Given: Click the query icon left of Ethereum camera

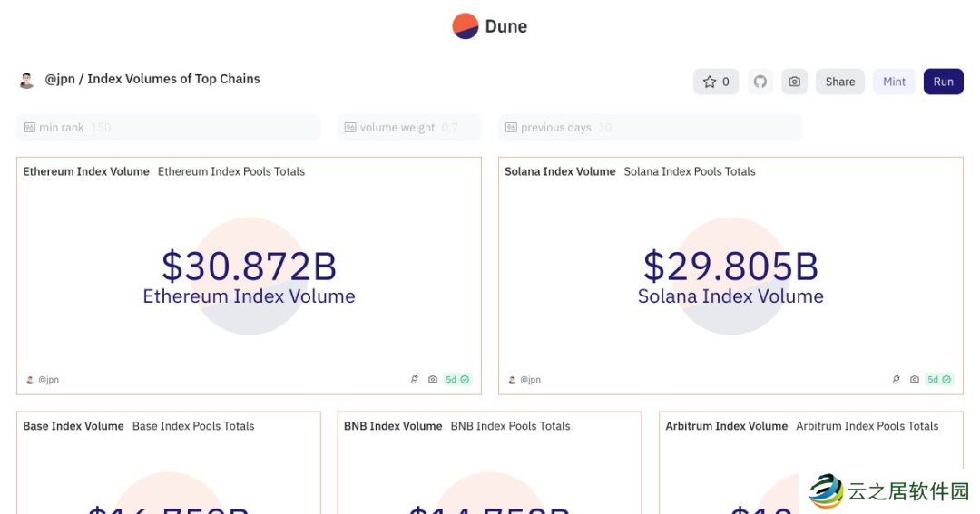Looking at the screenshot, I should tap(415, 380).
